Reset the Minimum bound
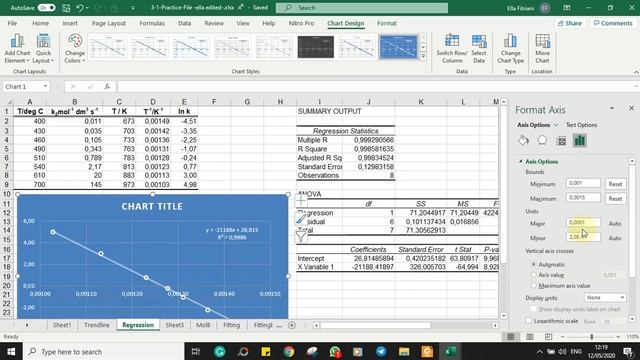 pyautogui.click(x=615, y=184)
